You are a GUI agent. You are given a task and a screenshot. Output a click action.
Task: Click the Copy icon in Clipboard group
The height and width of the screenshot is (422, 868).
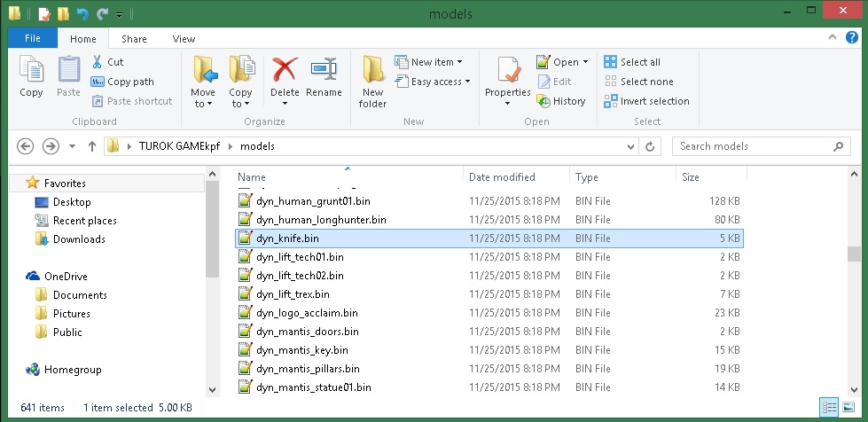(x=31, y=76)
